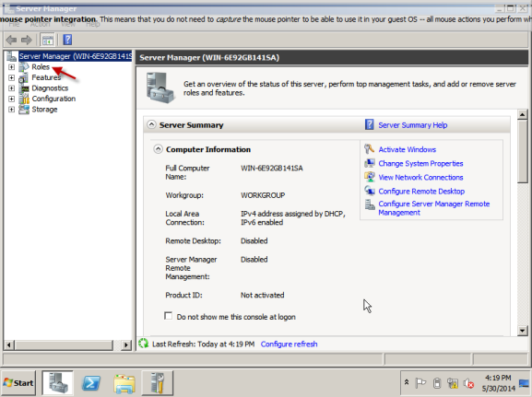Open View Network Connections link
Image resolution: width=532 pixels, height=397 pixels.
pos(420,177)
